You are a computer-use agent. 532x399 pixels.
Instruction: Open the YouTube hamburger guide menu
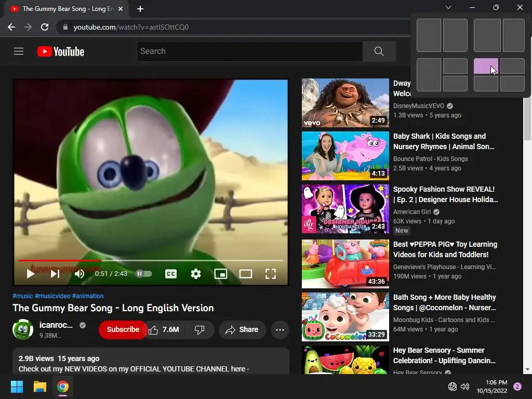pos(19,51)
